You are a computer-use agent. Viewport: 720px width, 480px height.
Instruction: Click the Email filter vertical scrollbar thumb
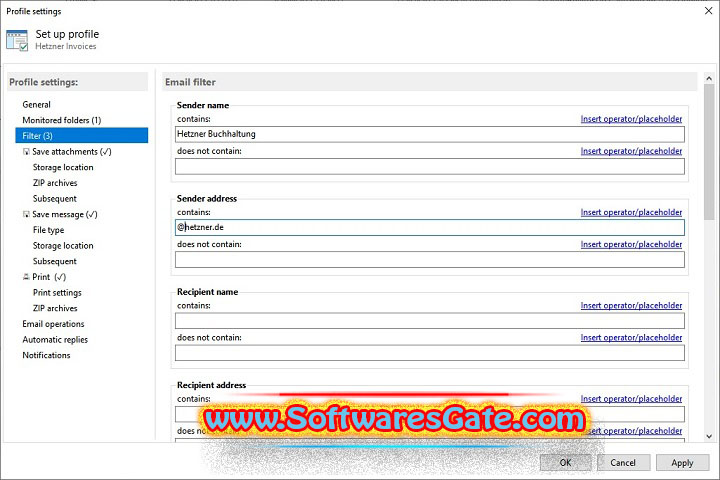(709, 152)
